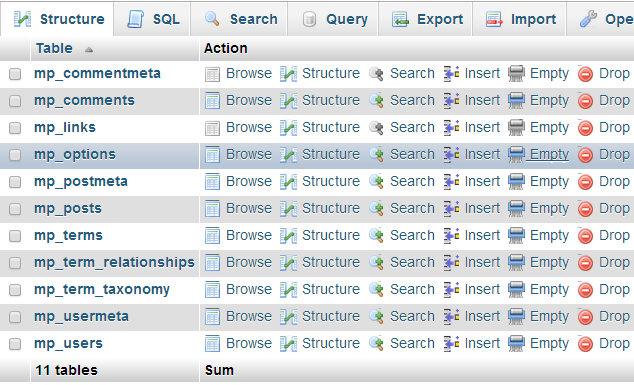The height and width of the screenshot is (385, 634).
Task: Tick the checkbox for mp_links
Action: (15, 128)
